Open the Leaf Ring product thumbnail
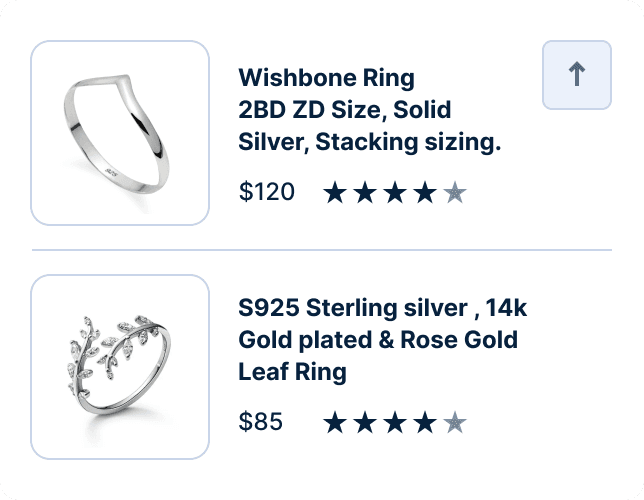 pyautogui.click(x=120, y=367)
